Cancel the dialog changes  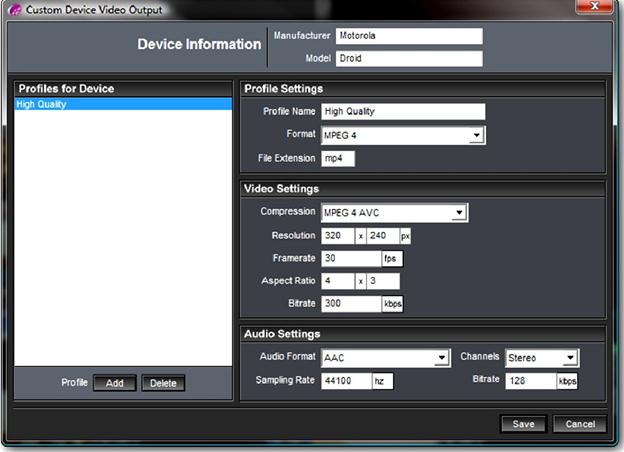[x=580, y=424]
